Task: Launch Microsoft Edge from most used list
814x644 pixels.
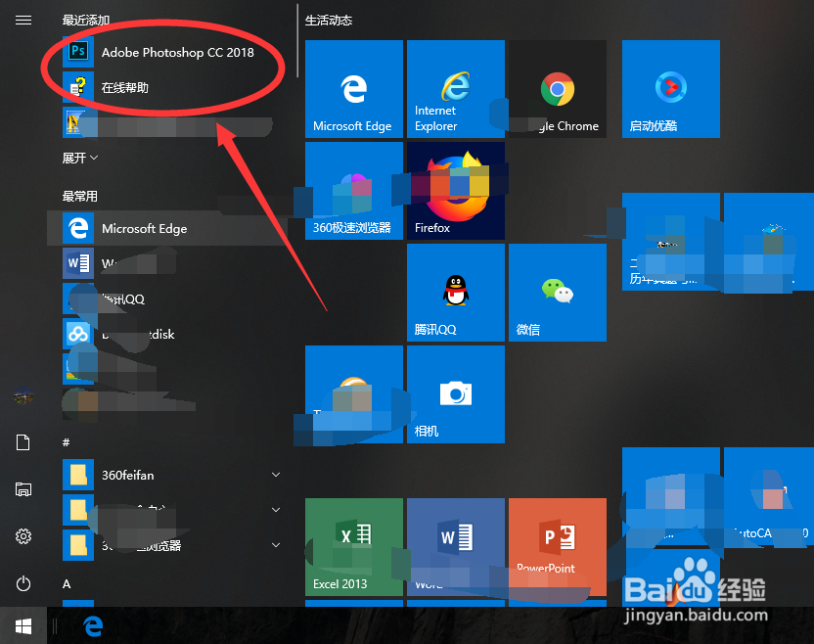Action: coord(168,228)
